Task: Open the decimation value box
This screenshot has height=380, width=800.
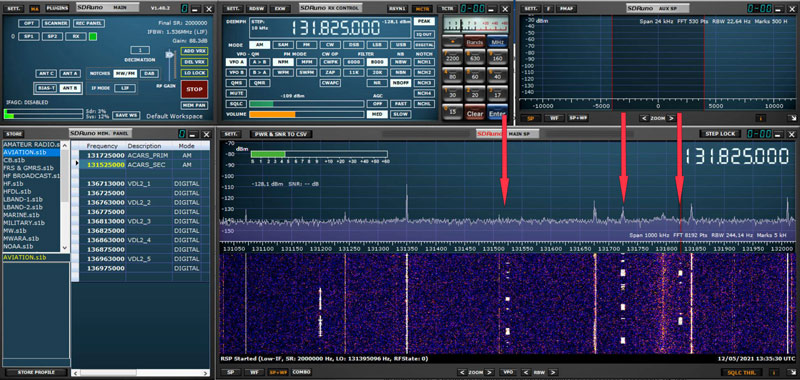Action: click(x=140, y=50)
